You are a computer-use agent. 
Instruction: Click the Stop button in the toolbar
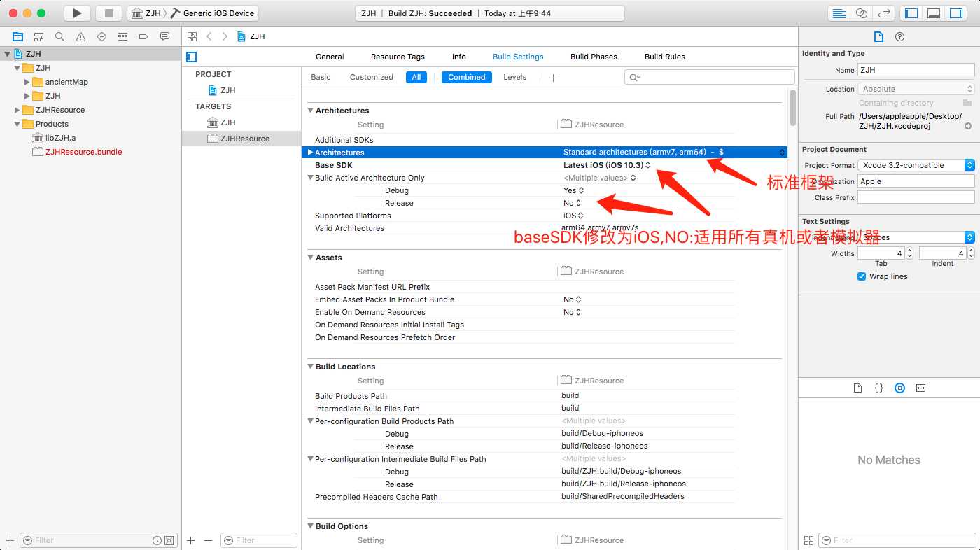click(x=108, y=13)
